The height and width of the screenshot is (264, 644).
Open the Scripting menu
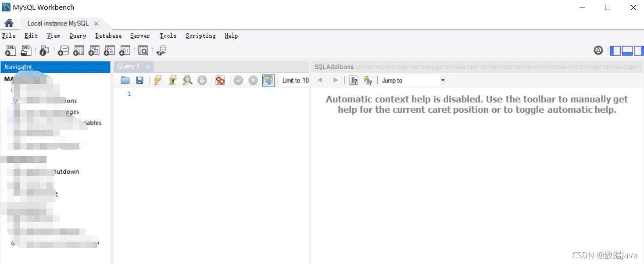pyautogui.click(x=200, y=36)
